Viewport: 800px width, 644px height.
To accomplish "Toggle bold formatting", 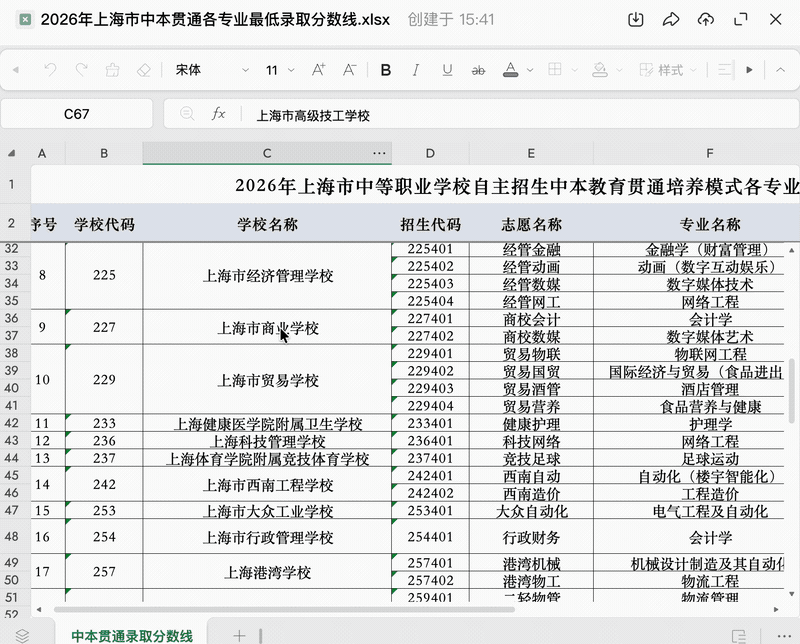I will tap(386, 70).
